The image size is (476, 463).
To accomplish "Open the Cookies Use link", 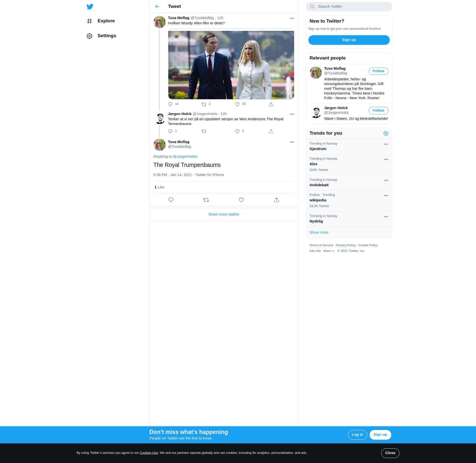I will [149, 453].
